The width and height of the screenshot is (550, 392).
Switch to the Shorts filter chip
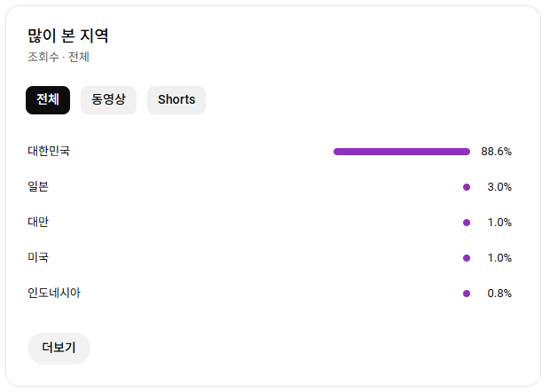click(x=177, y=100)
